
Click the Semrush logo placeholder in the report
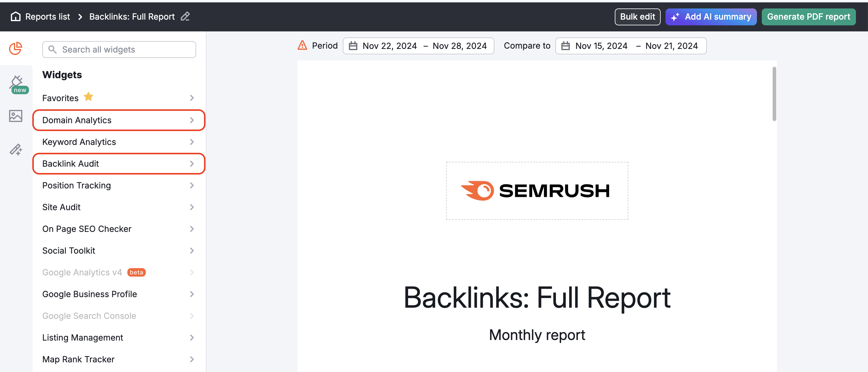coord(537,191)
